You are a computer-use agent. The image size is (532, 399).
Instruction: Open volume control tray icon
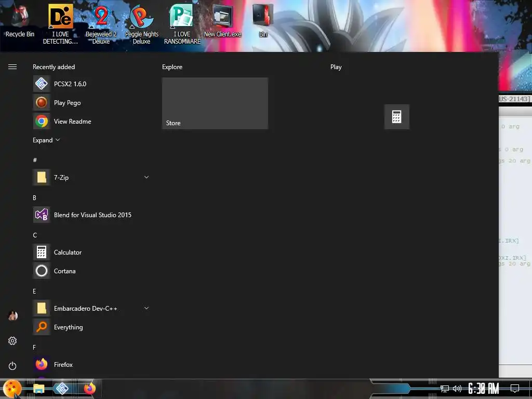point(457,389)
